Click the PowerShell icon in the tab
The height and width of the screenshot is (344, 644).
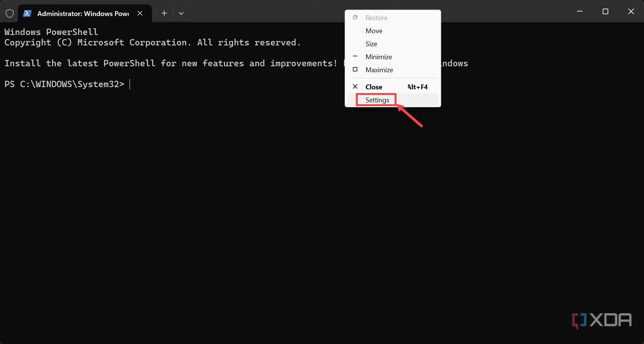27,13
